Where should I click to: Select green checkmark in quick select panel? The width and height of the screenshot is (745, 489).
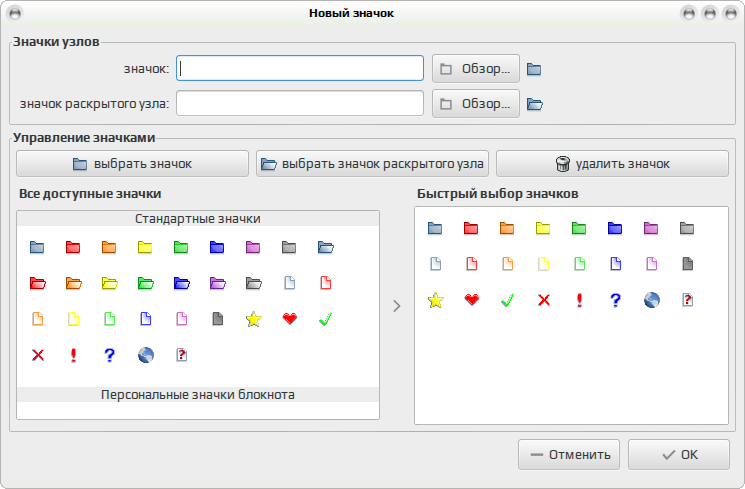pos(507,300)
